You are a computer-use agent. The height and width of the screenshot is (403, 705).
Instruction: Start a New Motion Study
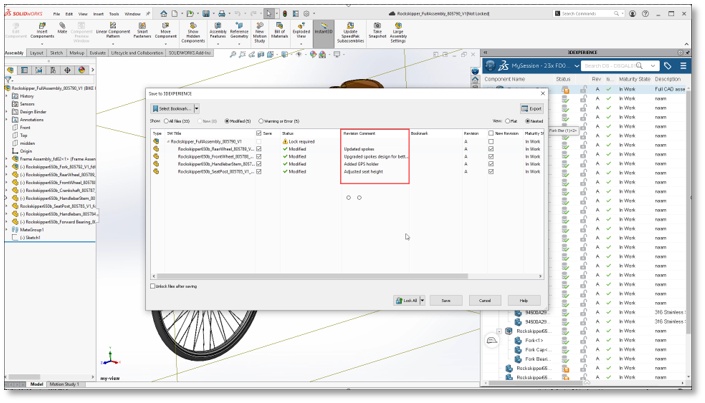(259, 32)
